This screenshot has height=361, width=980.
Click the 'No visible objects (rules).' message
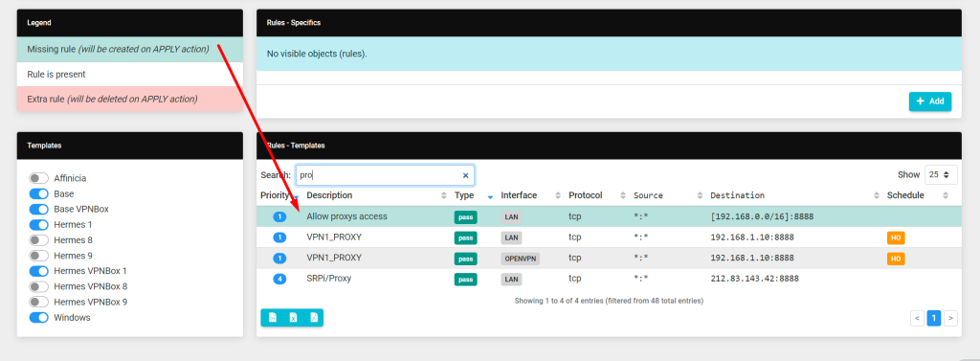317,54
